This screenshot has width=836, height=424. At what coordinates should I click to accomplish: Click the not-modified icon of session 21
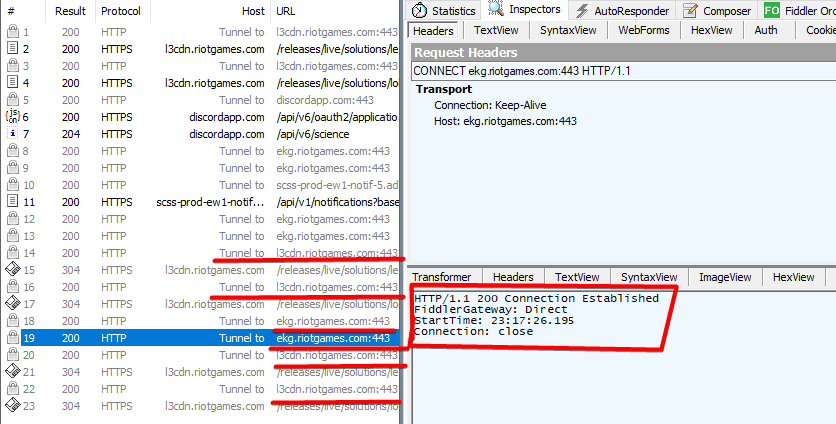13,372
